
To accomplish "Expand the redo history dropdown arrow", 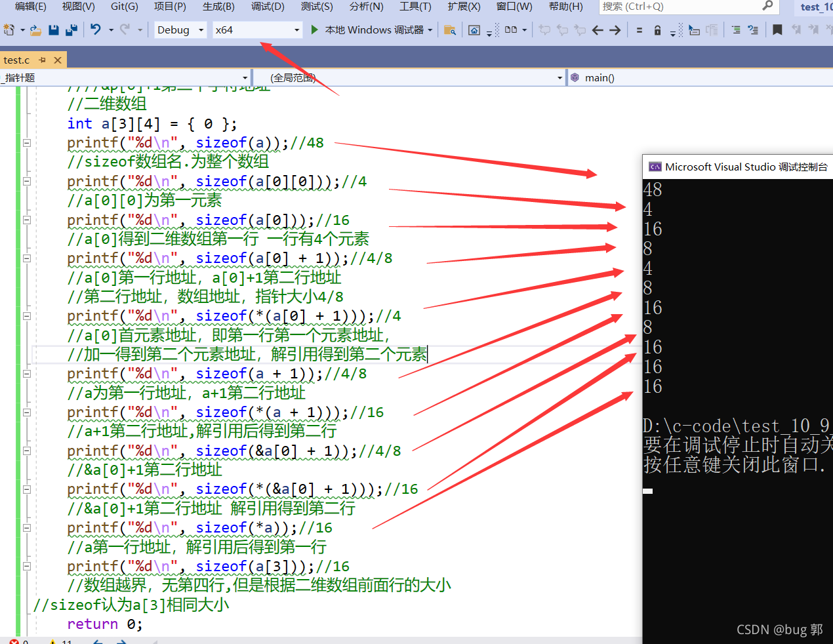I will coord(140,30).
